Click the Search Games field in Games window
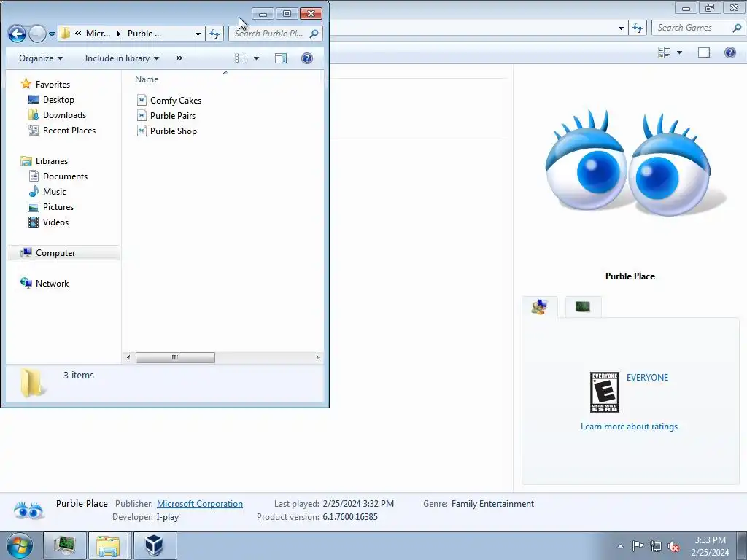The image size is (747, 560). coord(691,28)
